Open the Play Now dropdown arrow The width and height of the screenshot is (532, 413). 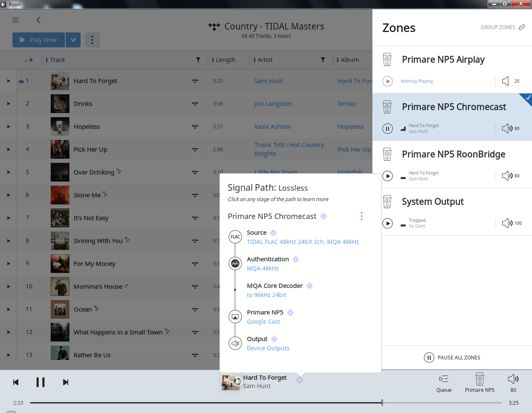click(73, 40)
